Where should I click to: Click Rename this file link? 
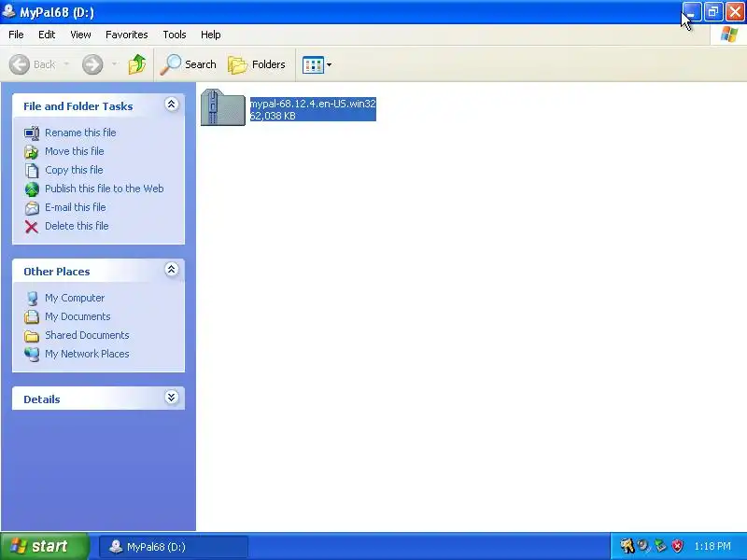click(80, 133)
